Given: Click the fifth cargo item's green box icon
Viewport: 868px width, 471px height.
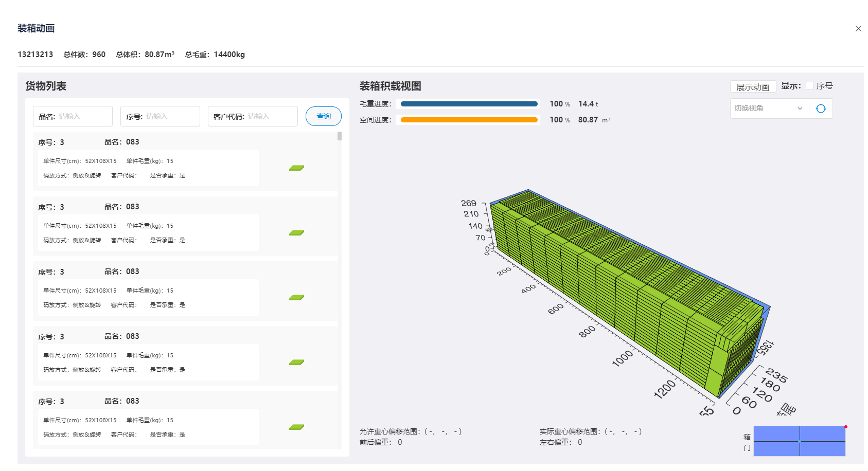Looking at the screenshot, I should [x=296, y=427].
